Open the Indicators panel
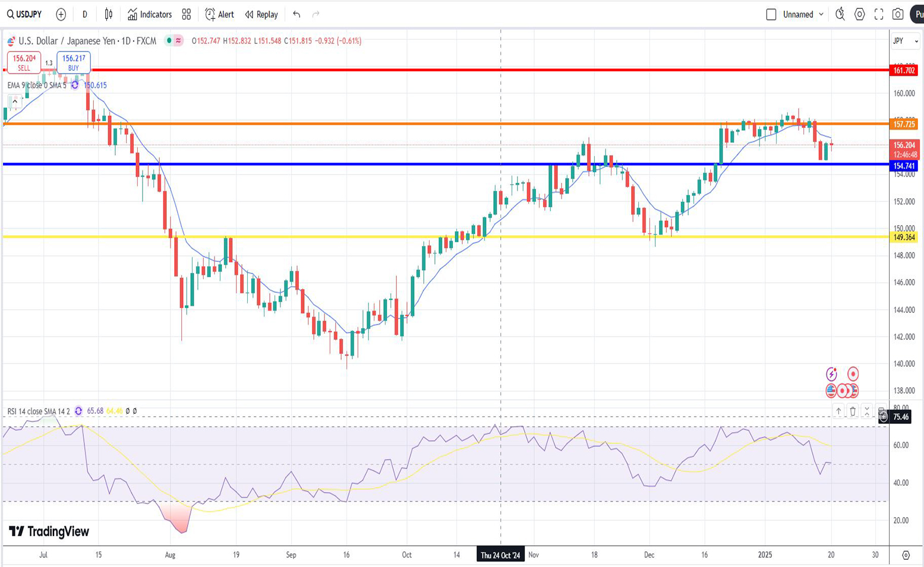 tap(150, 14)
